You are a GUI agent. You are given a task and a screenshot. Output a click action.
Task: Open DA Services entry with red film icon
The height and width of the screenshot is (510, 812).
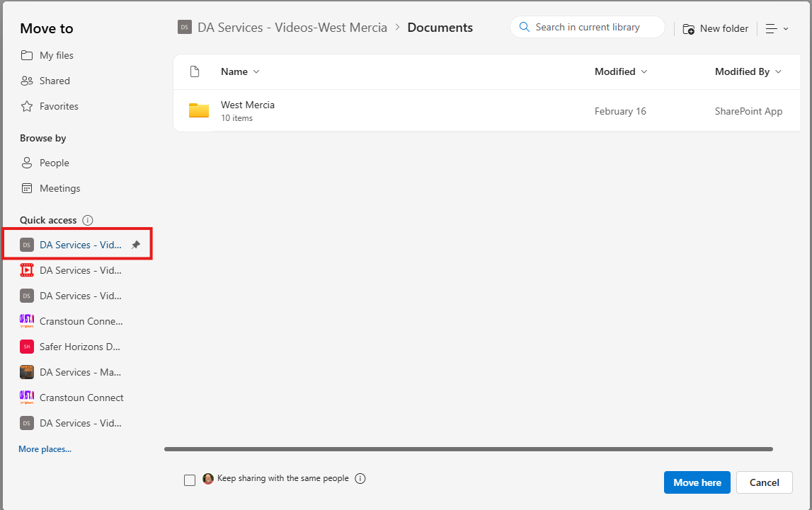(x=70, y=270)
